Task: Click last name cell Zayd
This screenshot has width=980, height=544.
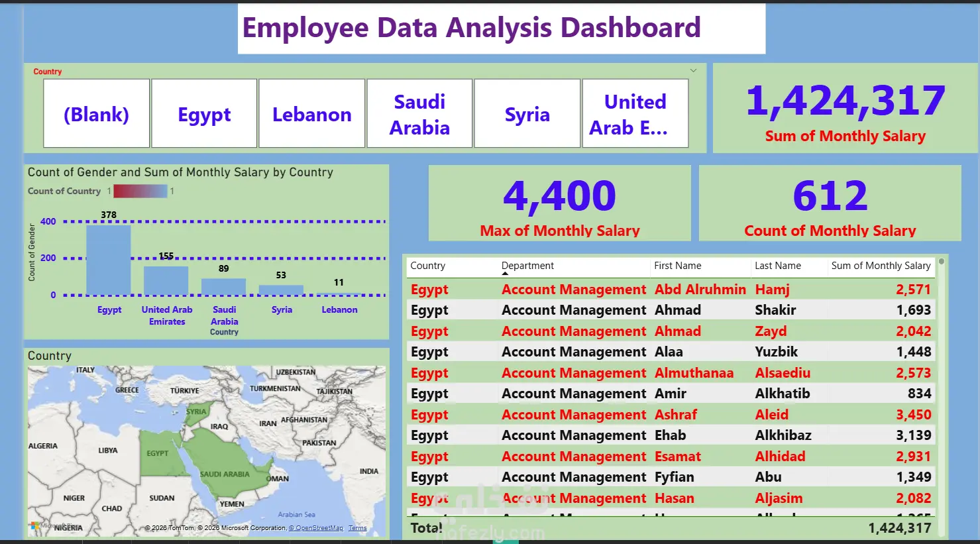Action: coord(771,331)
